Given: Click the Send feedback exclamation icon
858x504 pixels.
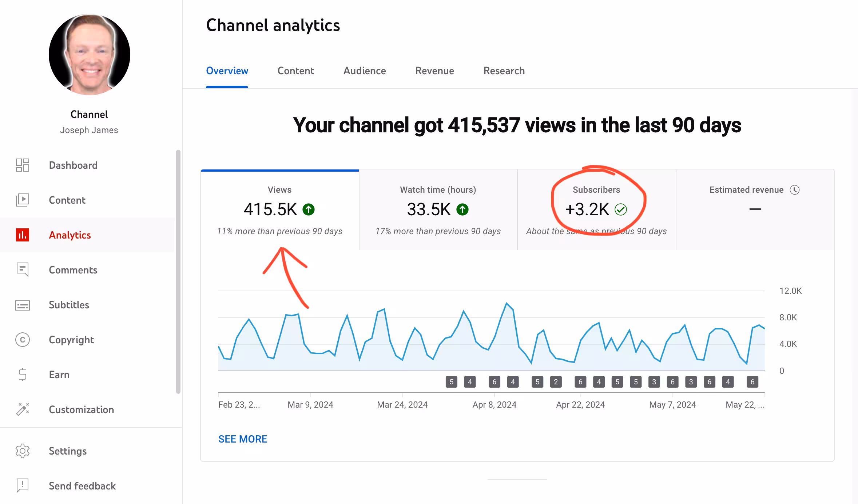Looking at the screenshot, I should (23, 485).
